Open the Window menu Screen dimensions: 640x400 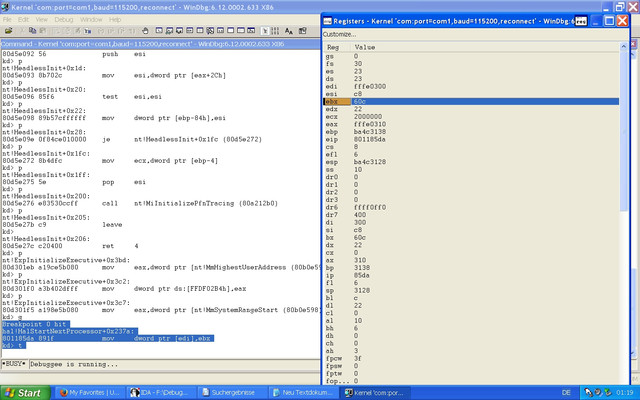coord(91,19)
